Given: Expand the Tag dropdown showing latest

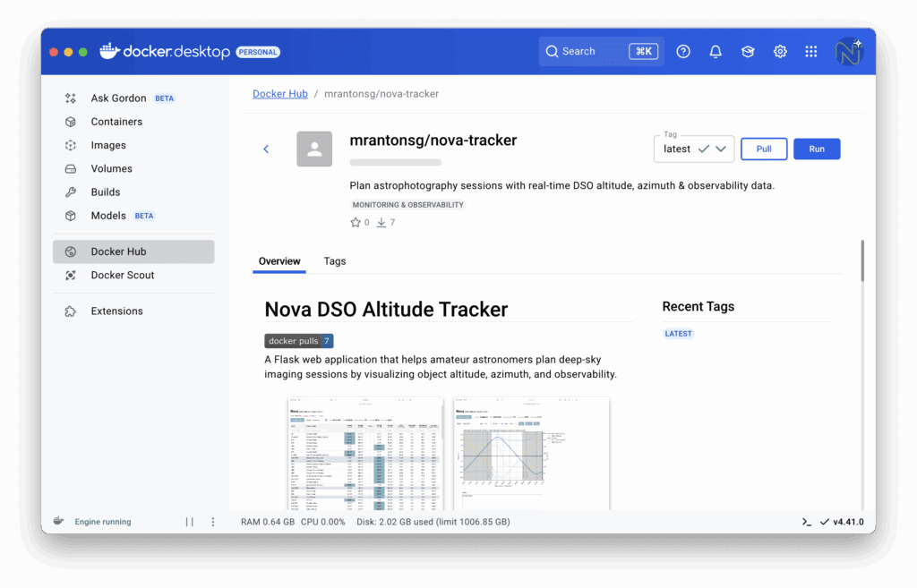Looking at the screenshot, I should [694, 149].
